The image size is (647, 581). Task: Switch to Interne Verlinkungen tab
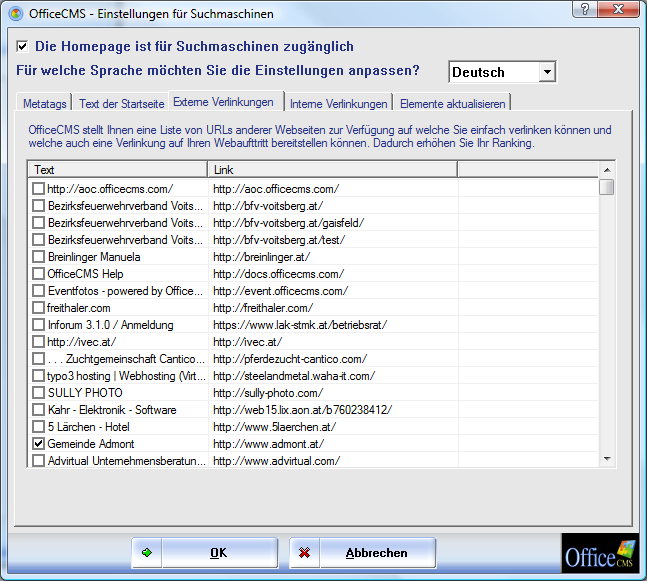338,104
